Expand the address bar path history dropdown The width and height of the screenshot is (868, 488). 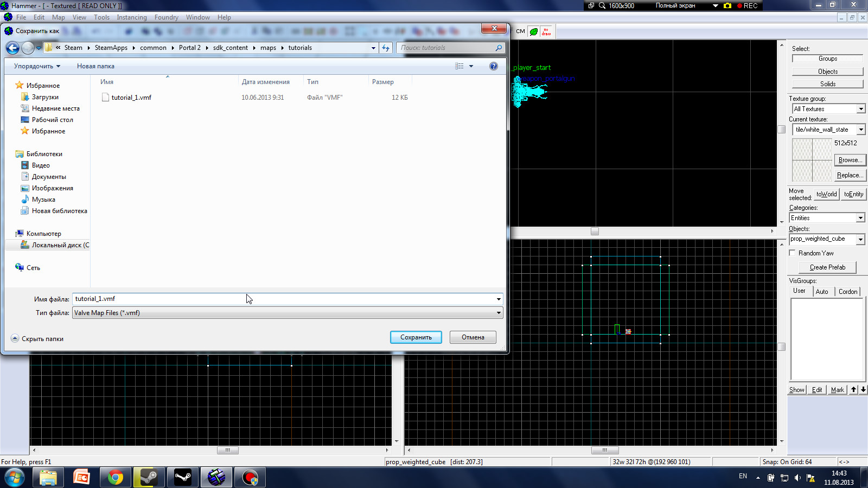click(x=373, y=48)
